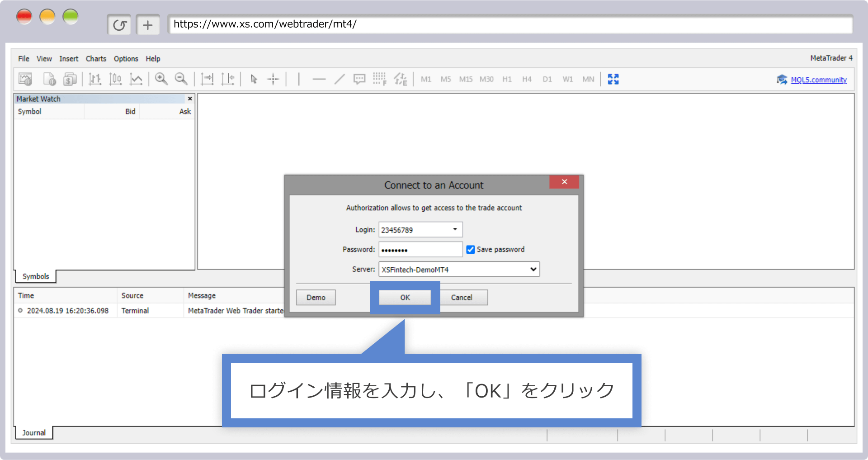The height and width of the screenshot is (460, 868).
Task: Switch to line chart mode
Action: coord(136,79)
